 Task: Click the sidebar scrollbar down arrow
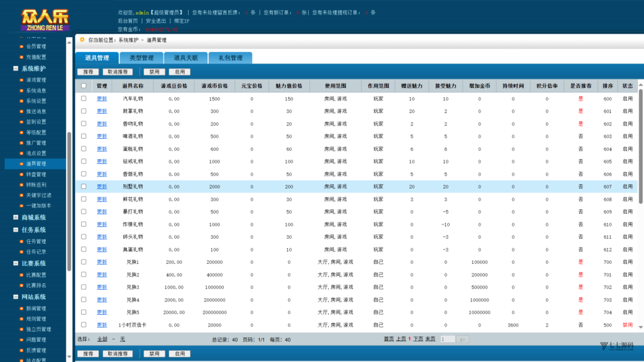coord(69,357)
